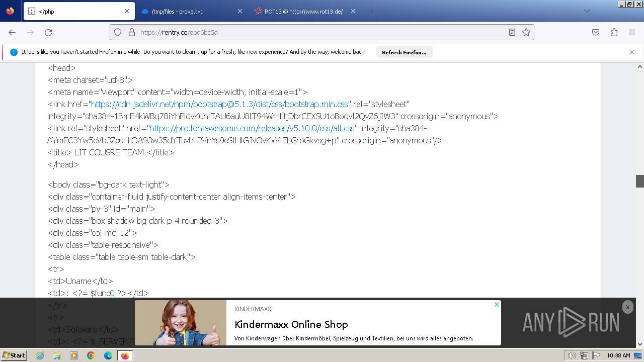This screenshot has height=362, width=644.
Task: Click the Firefox logo in the tab bar
Action: tap(10, 11)
